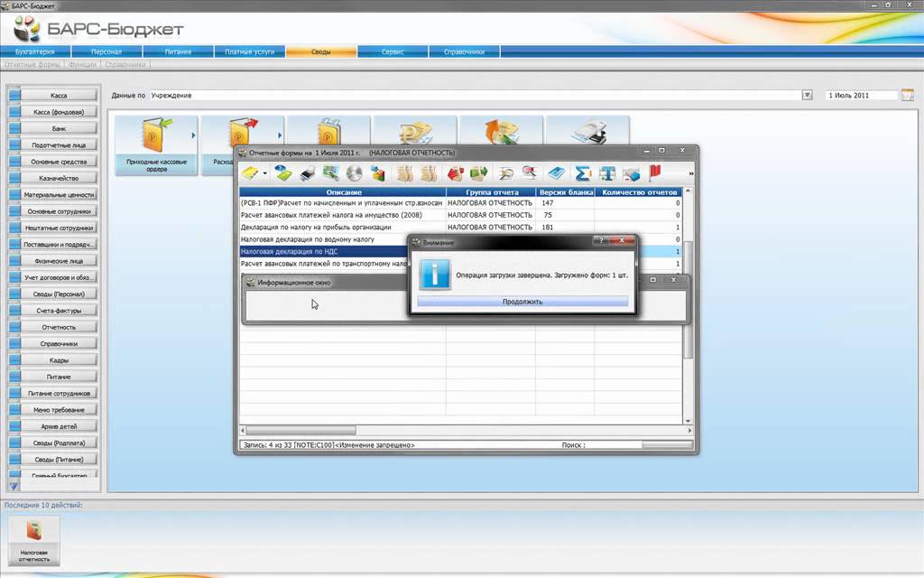Click the red folder toolbar icon
924x578 pixels.
click(455, 172)
